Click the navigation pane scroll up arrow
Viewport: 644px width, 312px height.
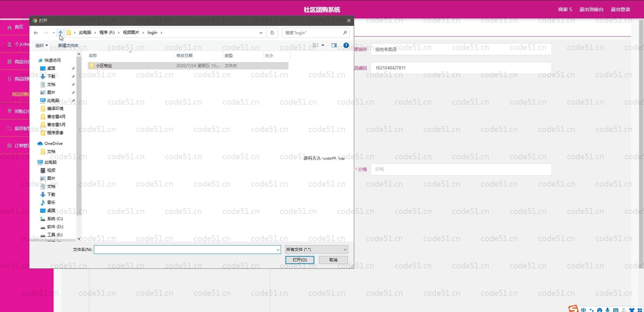click(79, 54)
